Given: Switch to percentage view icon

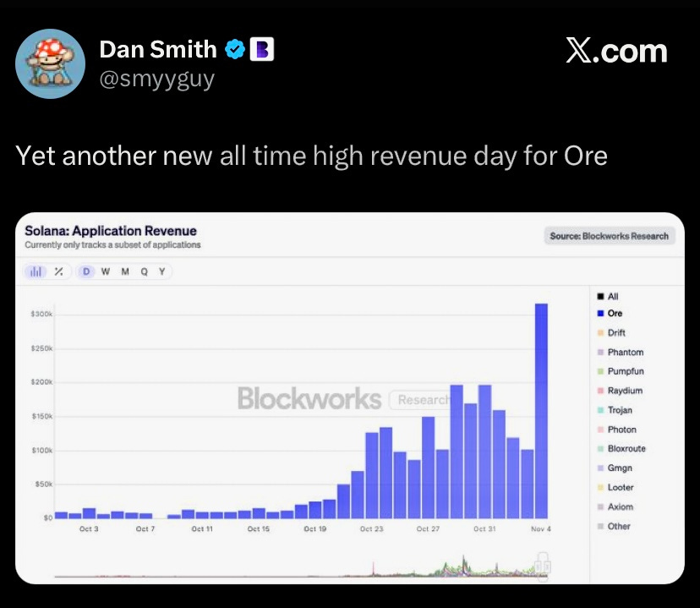Looking at the screenshot, I should point(58,271).
